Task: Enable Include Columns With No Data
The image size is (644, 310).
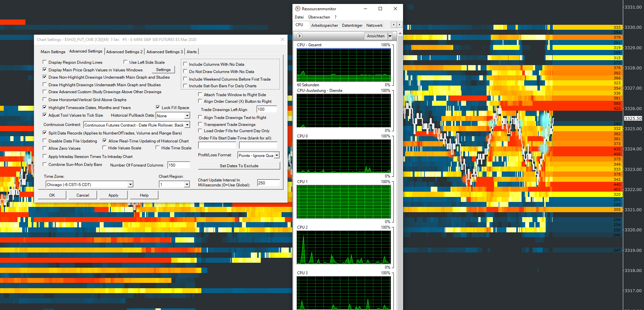Action: pyautogui.click(x=185, y=64)
